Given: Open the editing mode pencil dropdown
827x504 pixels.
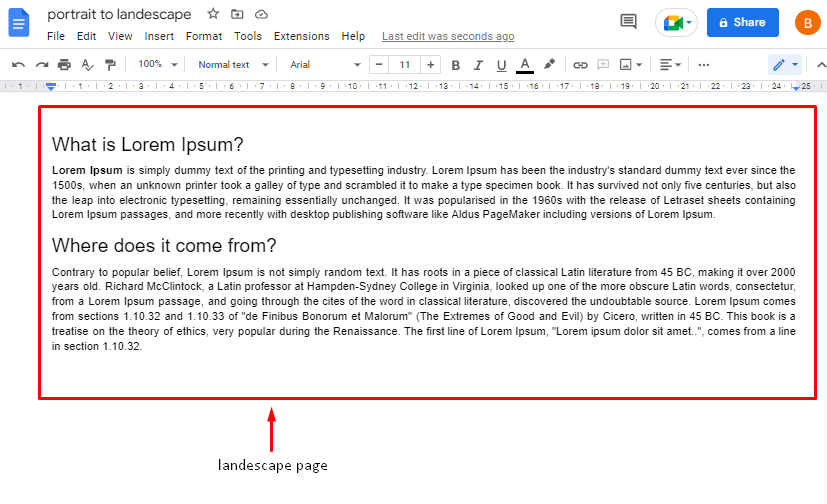Looking at the screenshot, I should coord(785,65).
